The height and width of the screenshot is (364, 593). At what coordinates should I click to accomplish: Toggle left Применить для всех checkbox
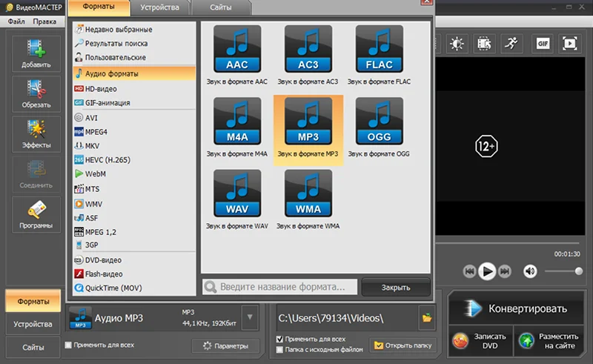click(68, 345)
